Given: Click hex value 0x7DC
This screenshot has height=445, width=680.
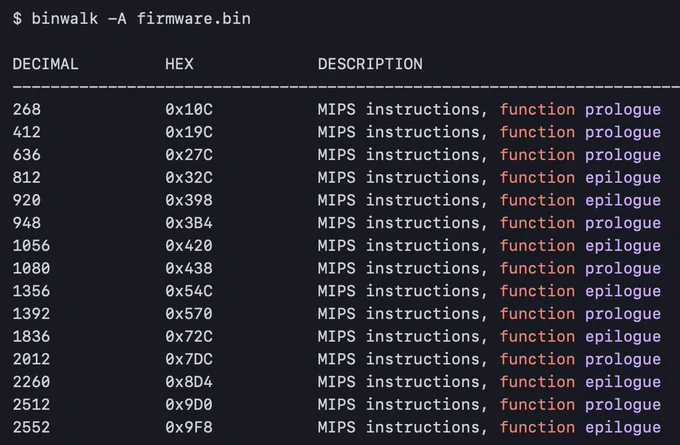Looking at the screenshot, I should [x=189, y=359].
